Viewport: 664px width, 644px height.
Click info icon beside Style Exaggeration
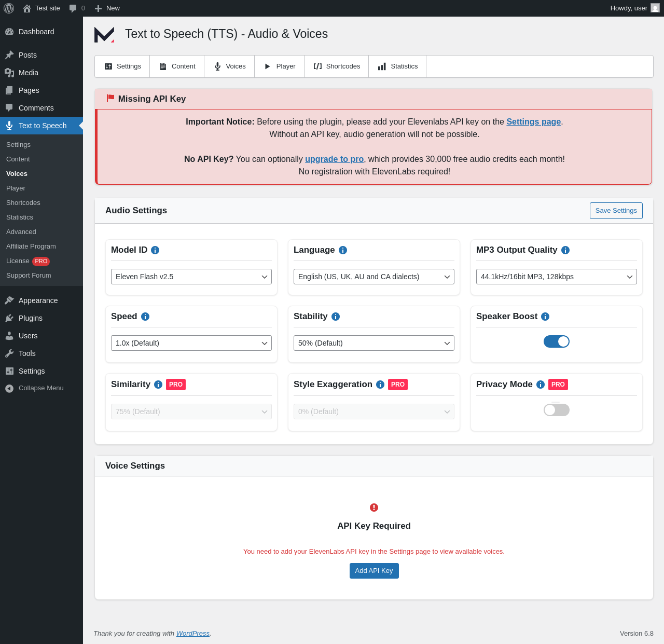click(x=380, y=385)
